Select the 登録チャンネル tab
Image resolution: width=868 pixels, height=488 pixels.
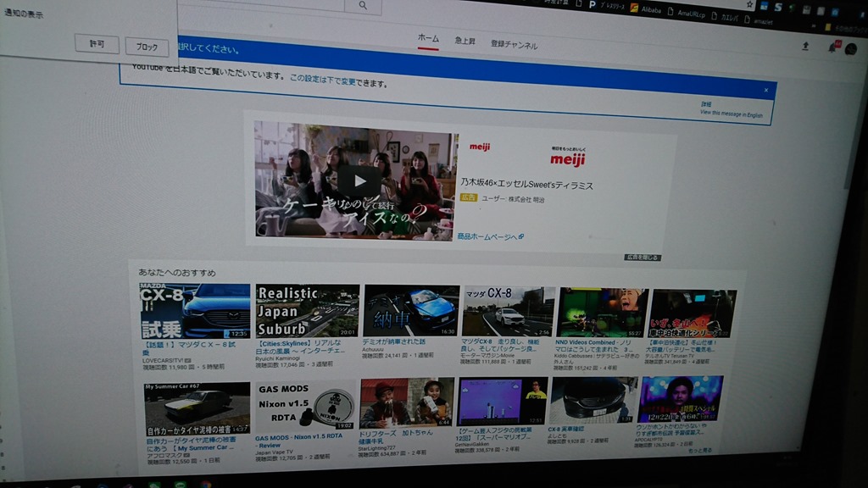(514, 45)
